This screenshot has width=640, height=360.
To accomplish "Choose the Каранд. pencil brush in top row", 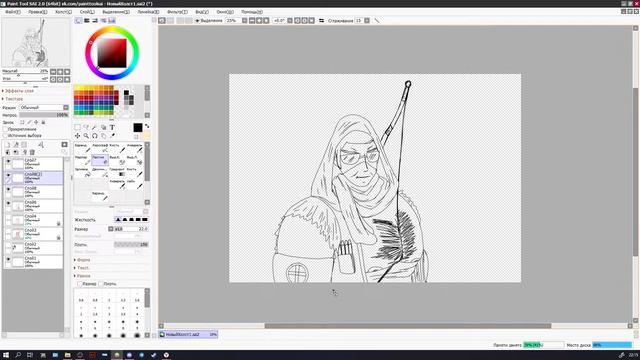I will (82, 148).
